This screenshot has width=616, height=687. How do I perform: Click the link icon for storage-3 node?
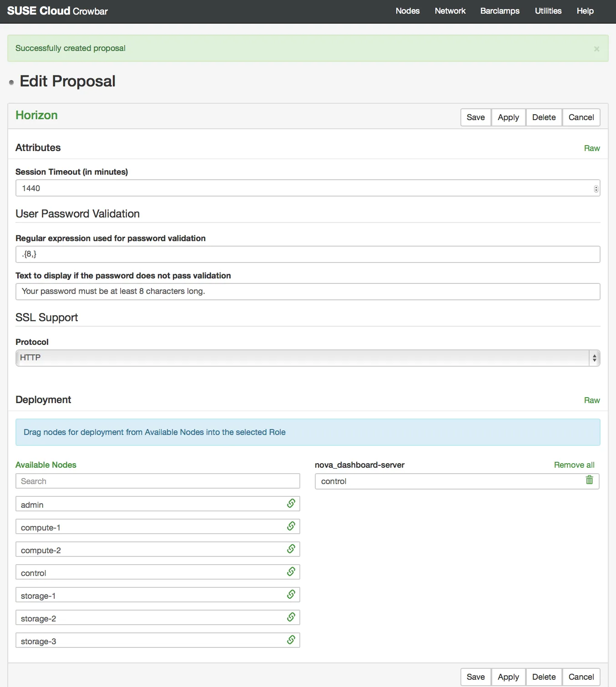point(291,640)
